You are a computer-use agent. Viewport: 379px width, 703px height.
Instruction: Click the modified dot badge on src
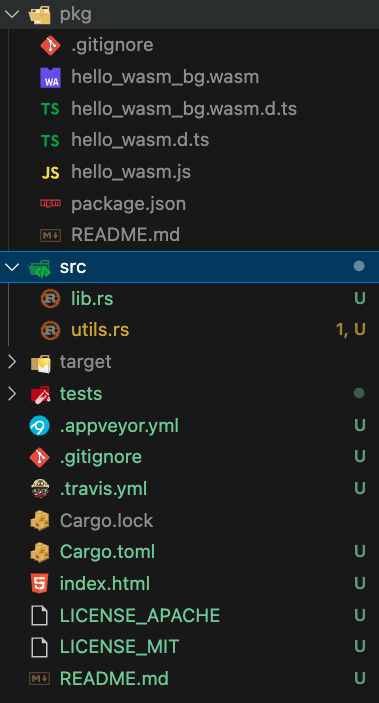click(x=359, y=267)
